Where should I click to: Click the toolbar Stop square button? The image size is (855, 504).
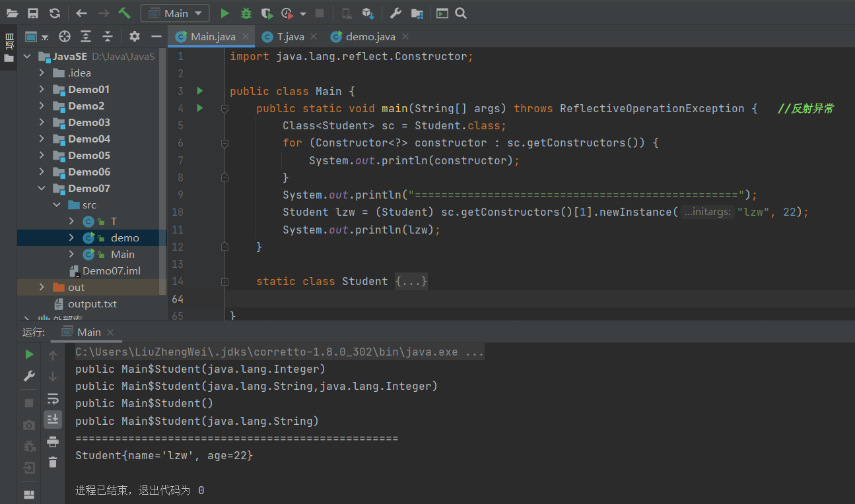(x=320, y=13)
